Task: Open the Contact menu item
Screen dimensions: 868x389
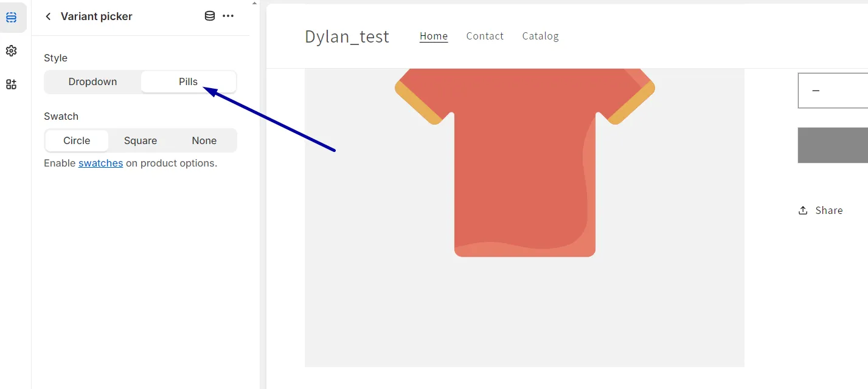Action: click(485, 36)
